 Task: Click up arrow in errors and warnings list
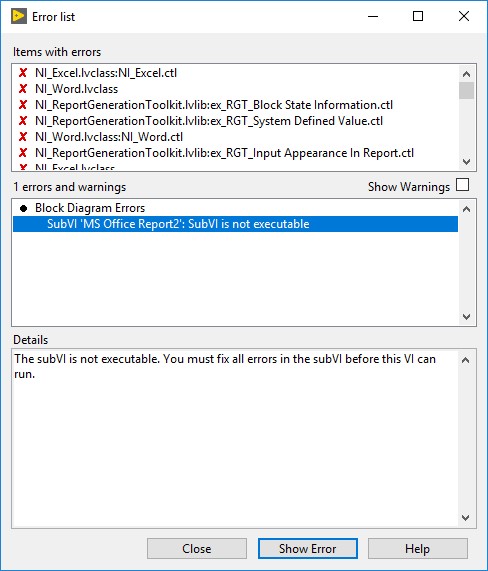[x=466, y=209]
